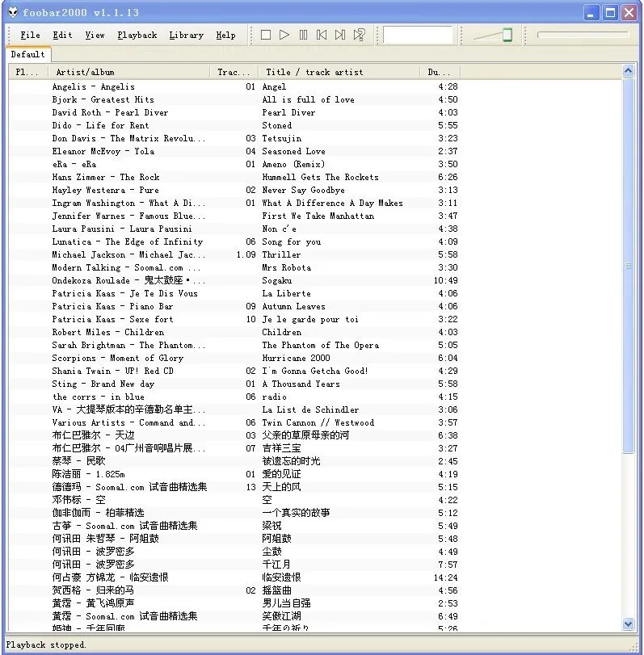Click the seek bar track
Viewport: 644px width, 655px height.
(583, 35)
